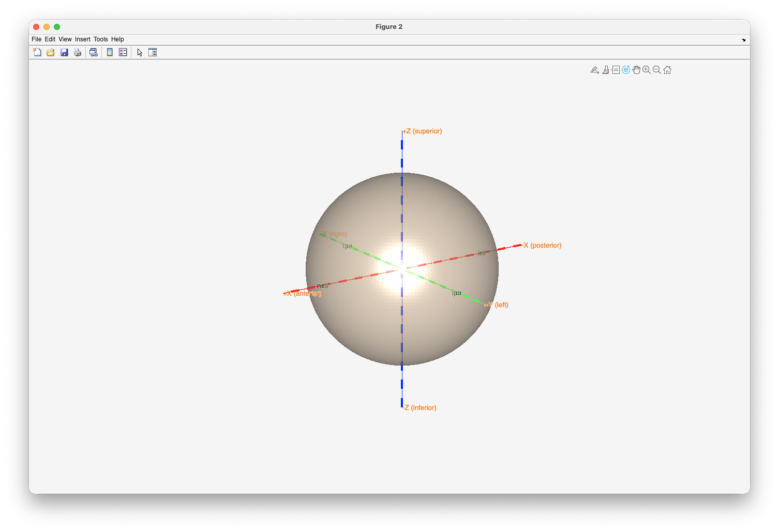Click the Open File folder icon
Viewport: 779px width, 532px height.
coord(51,52)
